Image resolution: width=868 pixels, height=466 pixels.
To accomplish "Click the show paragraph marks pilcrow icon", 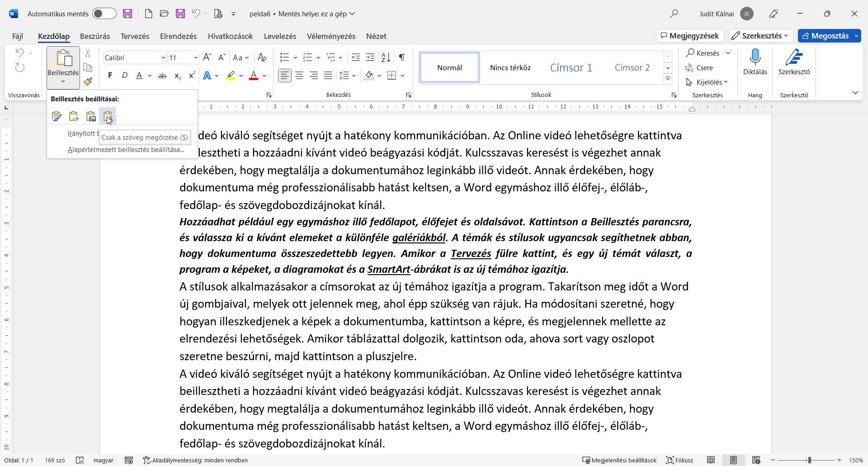I will pos(401,57).
